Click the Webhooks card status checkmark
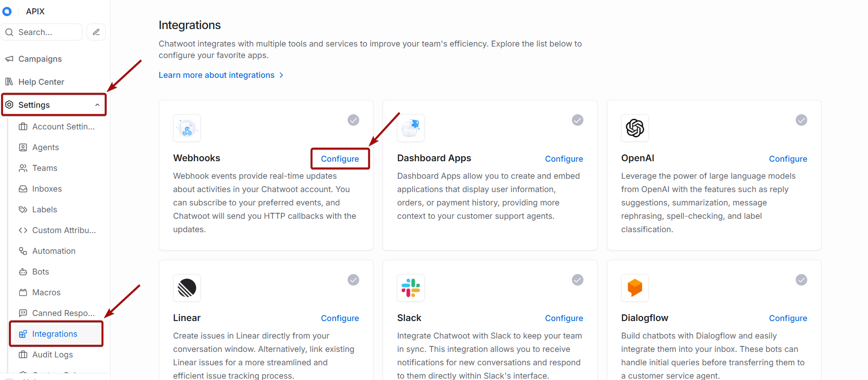868x380 pixels. pyautogui.click(x=353, y=120)
